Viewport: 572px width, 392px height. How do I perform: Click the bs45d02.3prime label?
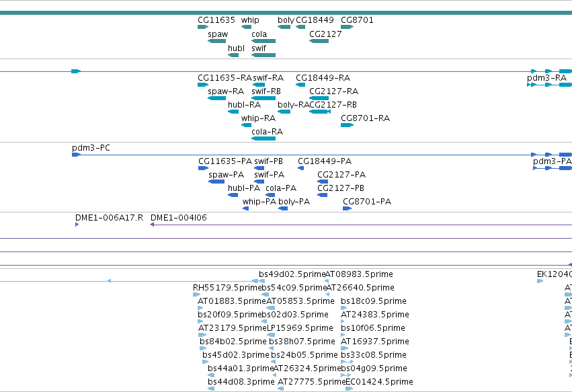click(x=236, y=355)
